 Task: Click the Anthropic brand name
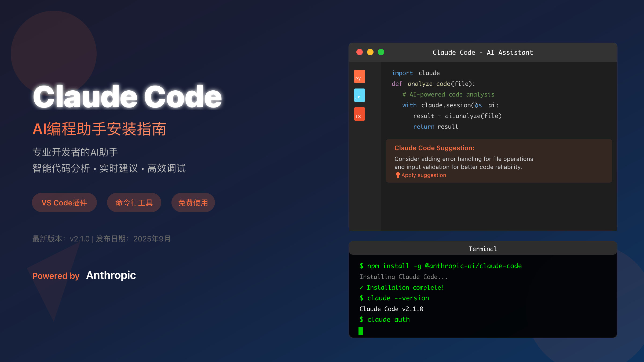click(111, 275)
